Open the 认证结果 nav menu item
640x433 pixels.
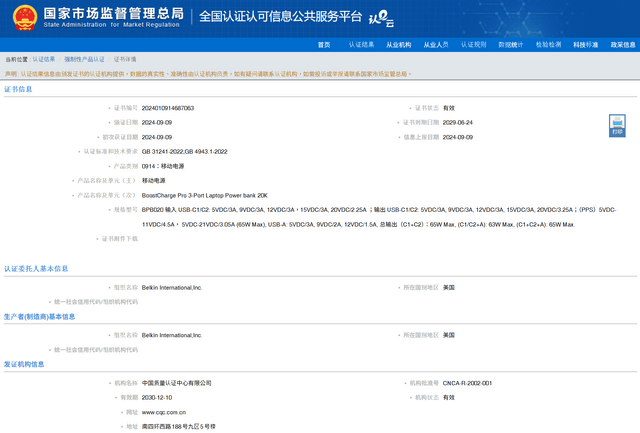tap(361, 45)
